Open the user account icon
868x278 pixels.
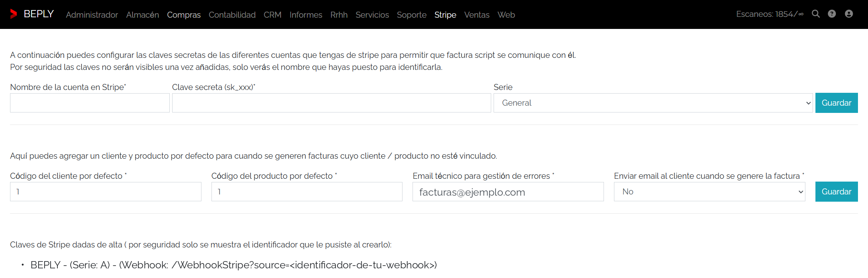[849, 14]
